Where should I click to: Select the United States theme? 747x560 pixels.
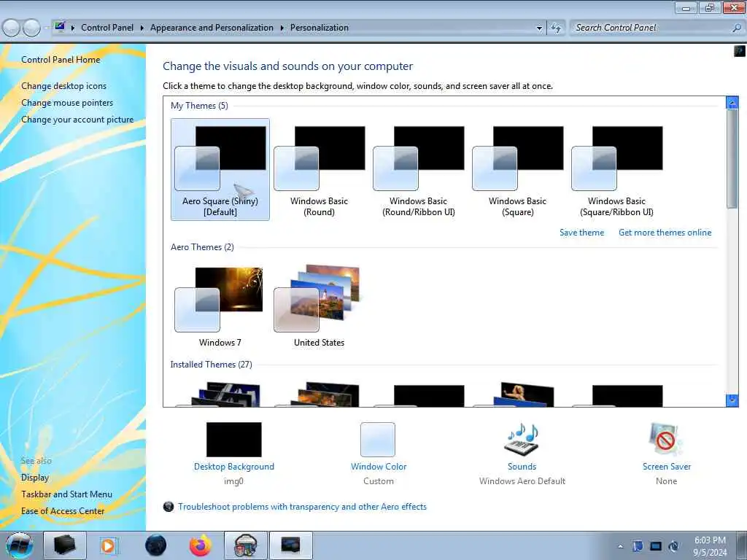tap(320, 306)
